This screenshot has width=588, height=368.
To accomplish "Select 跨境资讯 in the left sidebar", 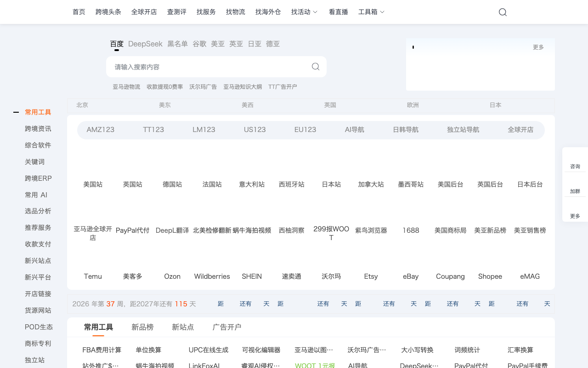I will [x=38, y=129].
